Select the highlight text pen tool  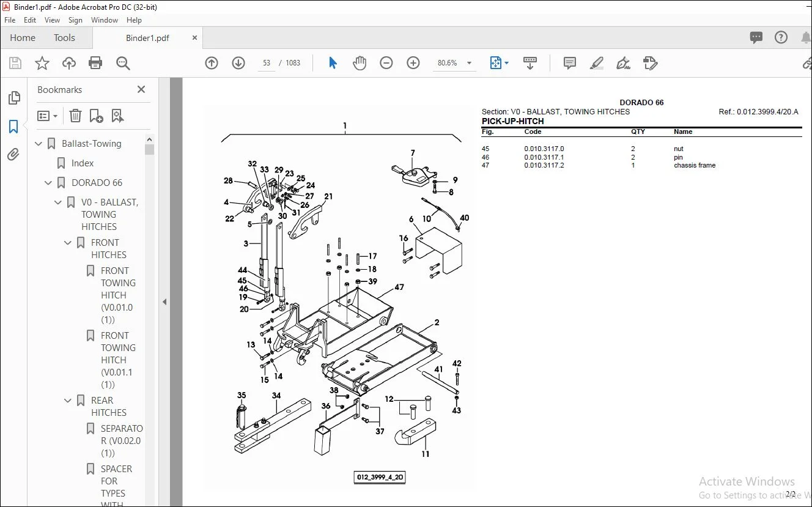pyautogui.click(x=597, y=63)
